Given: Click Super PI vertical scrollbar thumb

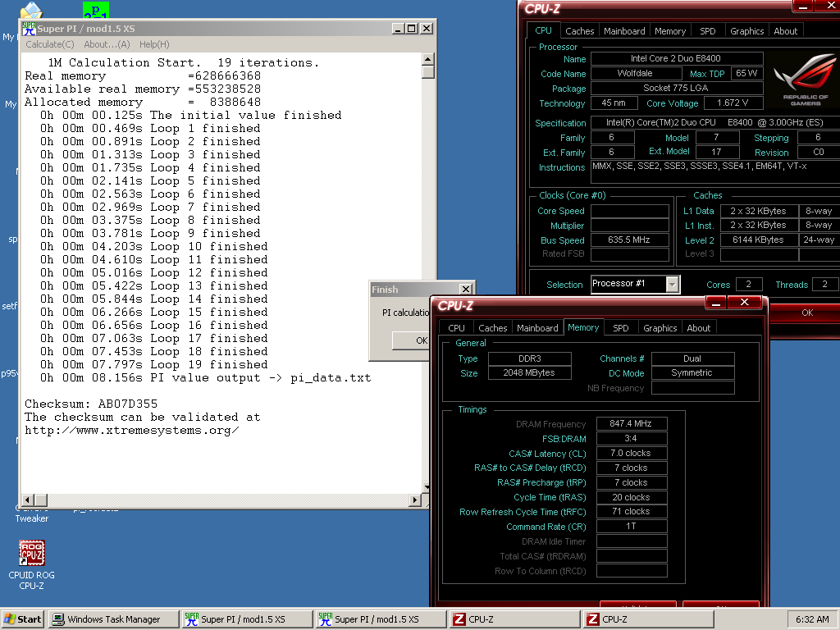Looking at the screenshot, I should coord(428,72).
